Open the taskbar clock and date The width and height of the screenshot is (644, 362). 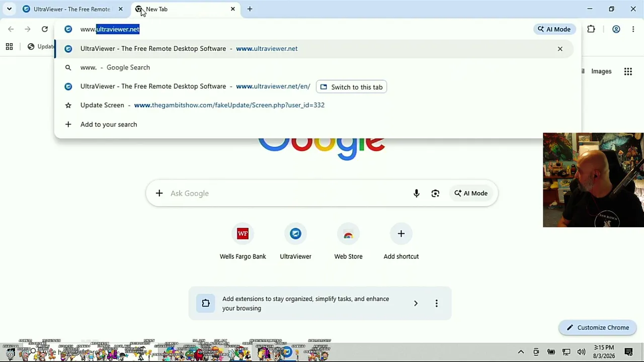[604, 352]
